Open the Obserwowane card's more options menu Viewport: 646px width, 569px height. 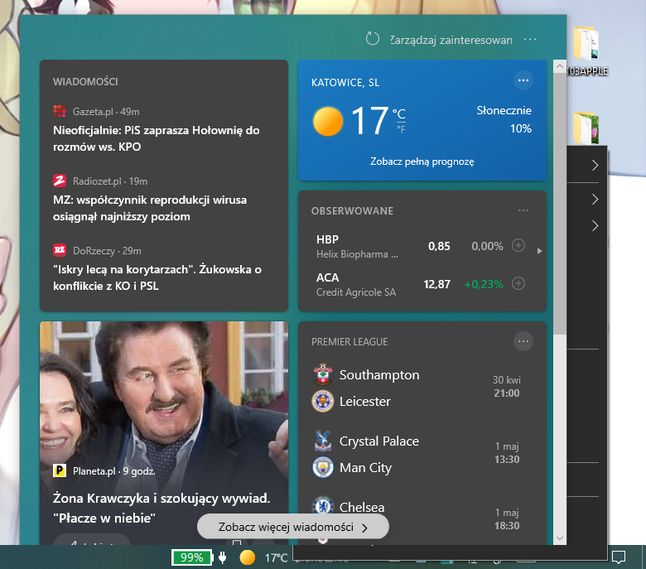point(523,211)
